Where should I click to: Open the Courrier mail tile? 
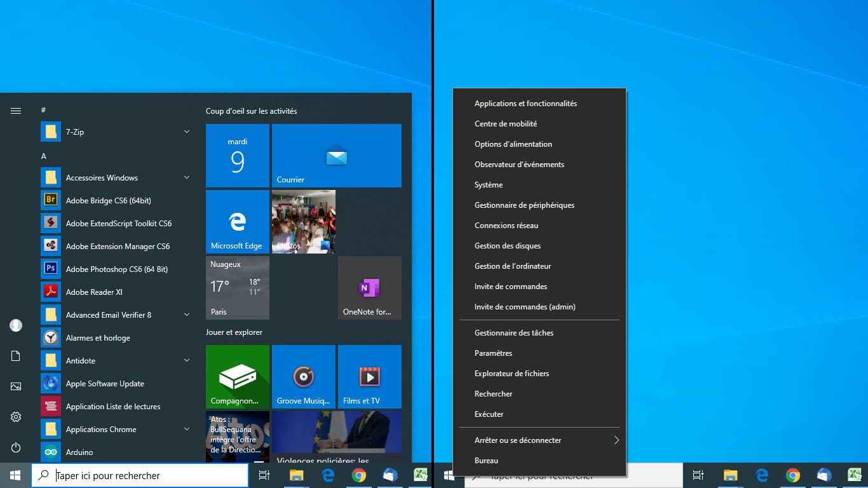(336, 156)
